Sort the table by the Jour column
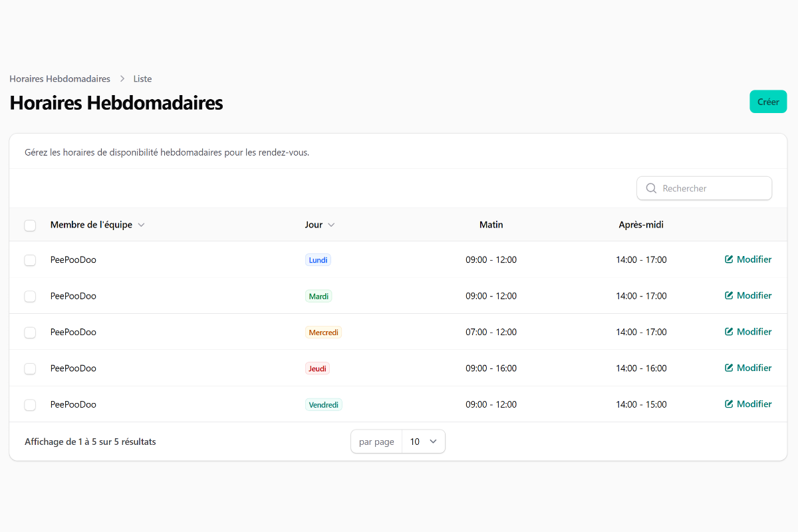798x532 pixels. [x=320, y=225]
